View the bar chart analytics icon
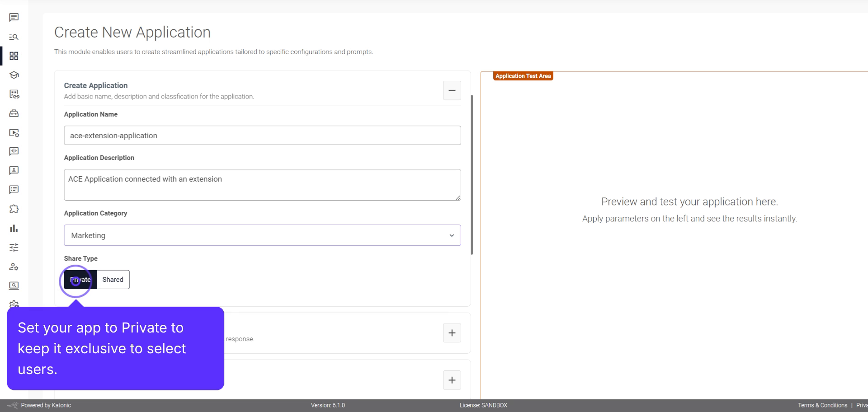868x412 pixels. point(14,228)
